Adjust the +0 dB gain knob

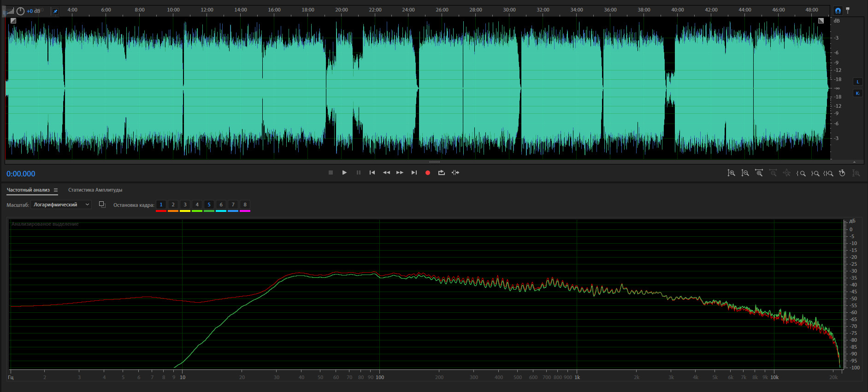21,11
